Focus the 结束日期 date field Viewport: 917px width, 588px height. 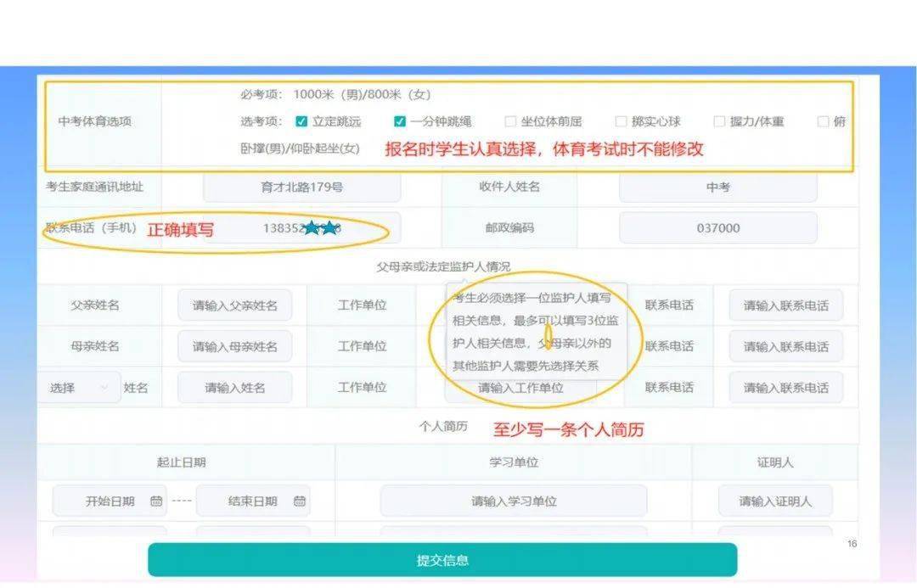pyautogui.click(x=253, y=501)
